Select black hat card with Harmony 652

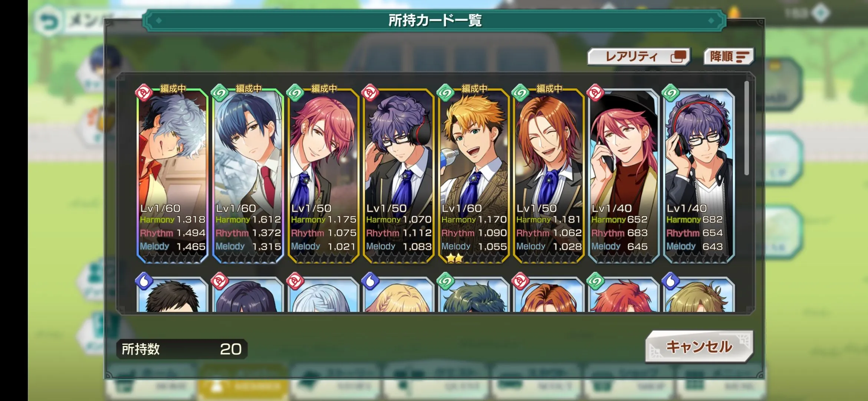coord(624,176)
